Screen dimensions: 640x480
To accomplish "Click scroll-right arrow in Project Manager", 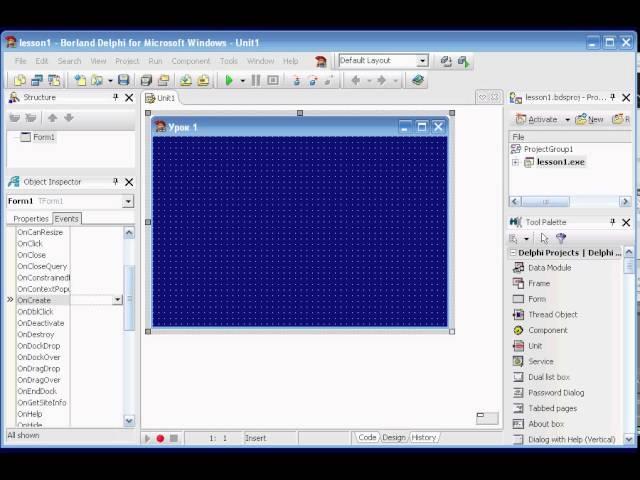I will [625, 201].
